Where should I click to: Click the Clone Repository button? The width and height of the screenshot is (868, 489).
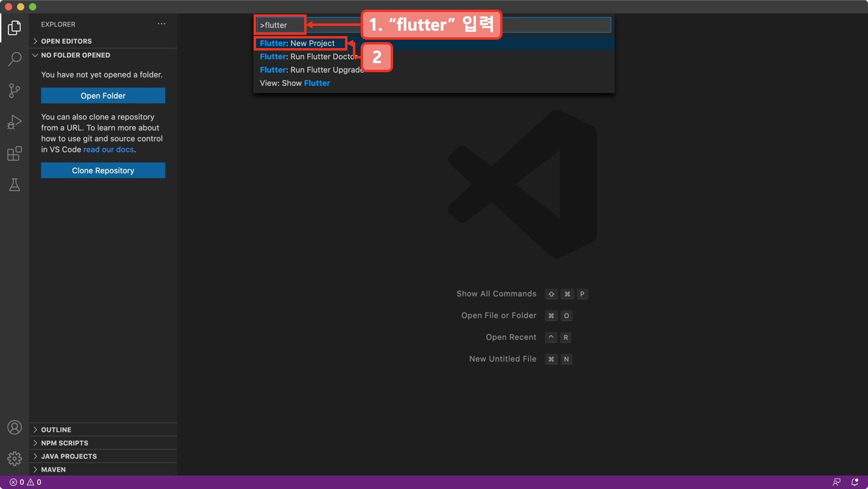click(x=103, y=170)
